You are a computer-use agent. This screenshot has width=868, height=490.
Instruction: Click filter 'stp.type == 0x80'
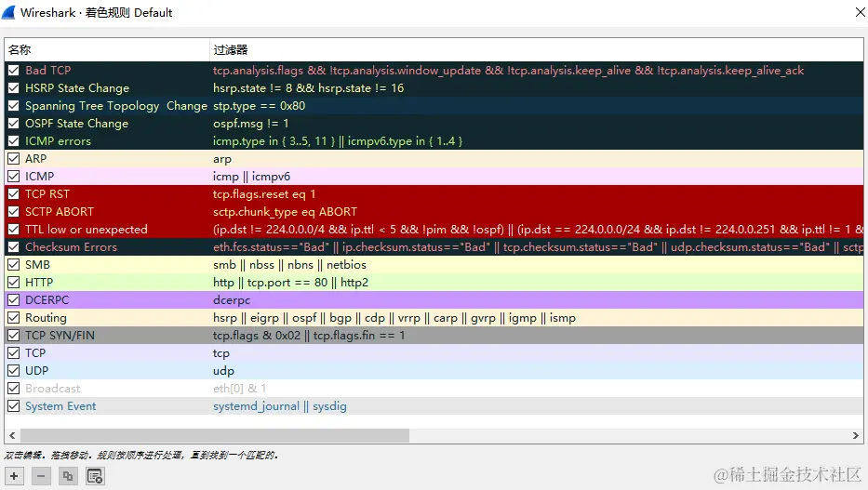(259, 106)
